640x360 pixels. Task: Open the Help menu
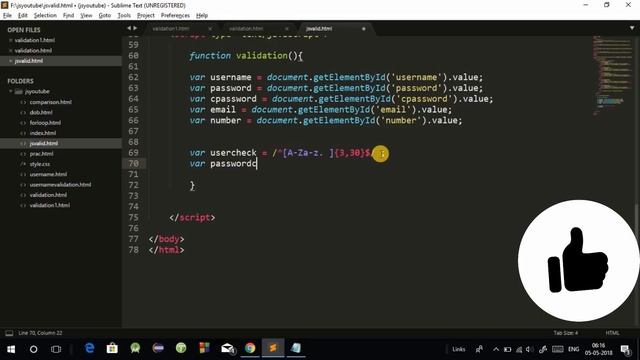coord(202,16)
